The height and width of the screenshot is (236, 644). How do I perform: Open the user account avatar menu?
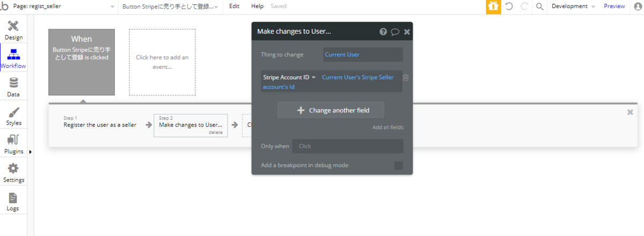coord(637,6)
